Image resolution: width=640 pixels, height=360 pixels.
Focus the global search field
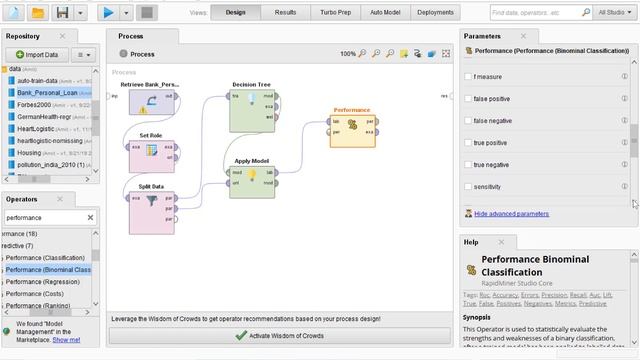coord(535,13)
